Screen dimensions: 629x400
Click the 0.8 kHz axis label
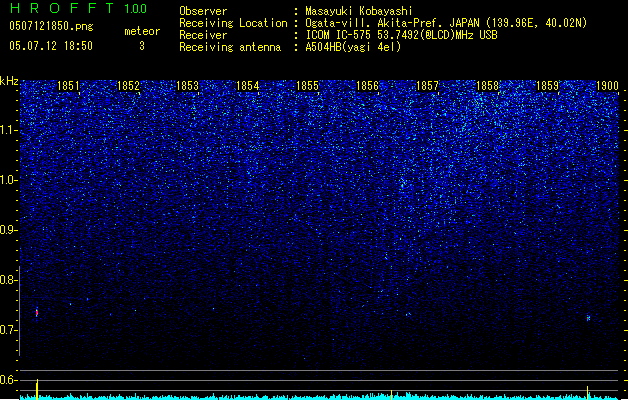(x=8, y=280)
